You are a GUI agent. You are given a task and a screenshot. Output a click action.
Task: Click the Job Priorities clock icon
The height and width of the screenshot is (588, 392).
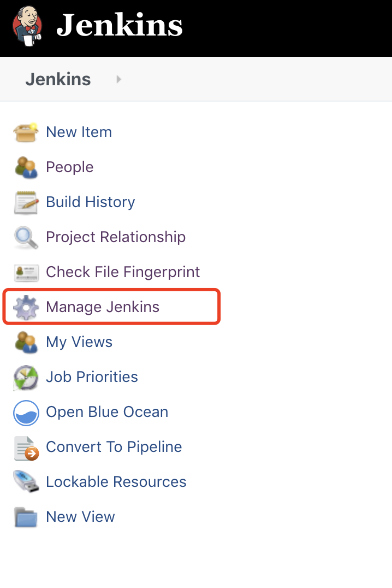[x=26, y=377]
